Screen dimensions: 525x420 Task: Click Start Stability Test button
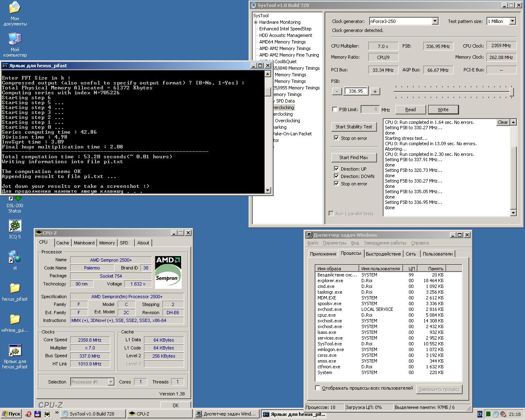(x=354, y=127)
